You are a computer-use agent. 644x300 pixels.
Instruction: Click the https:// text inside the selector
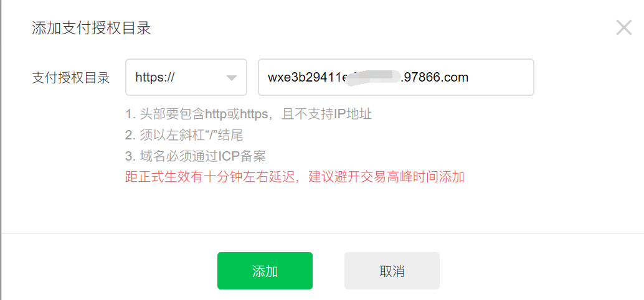[x=155, y=77]
